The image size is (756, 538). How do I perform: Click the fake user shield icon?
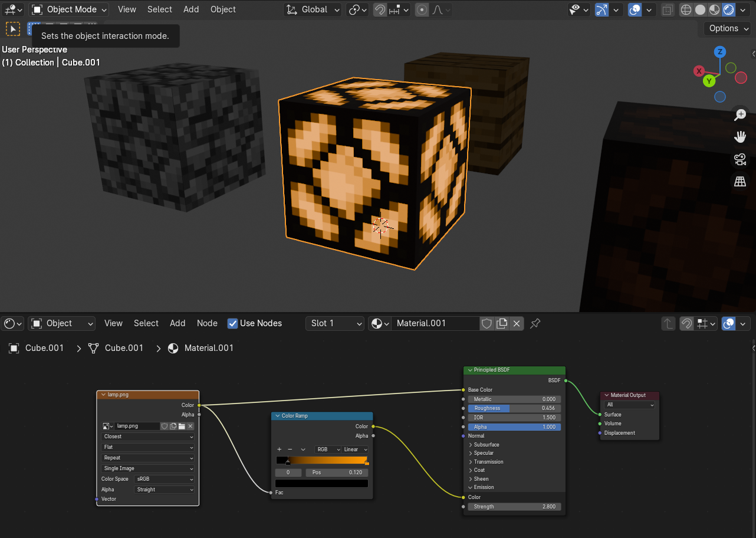(487, 323)
